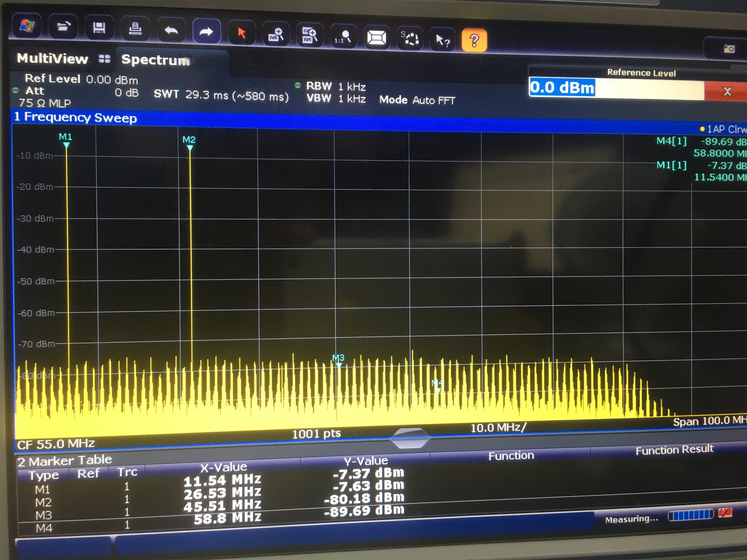Click the Ref Level 0.00 dBm setting
Screen dimensions: 747x560
(81, 79)
